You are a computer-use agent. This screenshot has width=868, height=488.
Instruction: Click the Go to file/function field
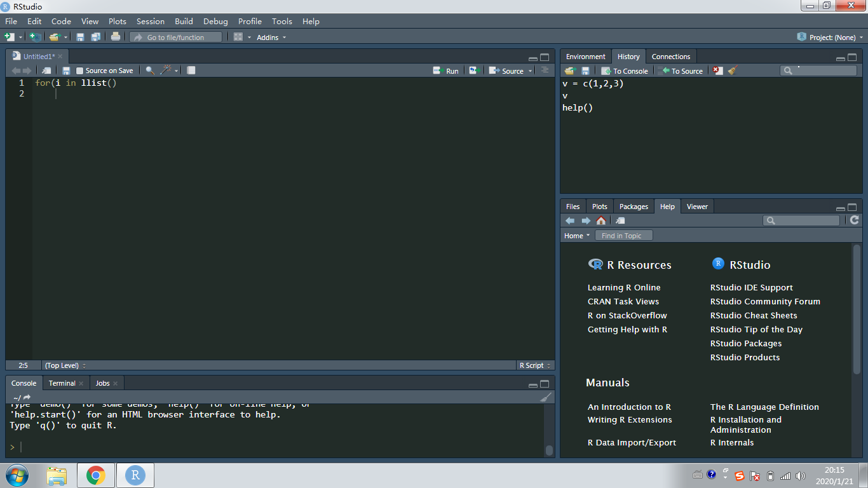pos(176,37)
